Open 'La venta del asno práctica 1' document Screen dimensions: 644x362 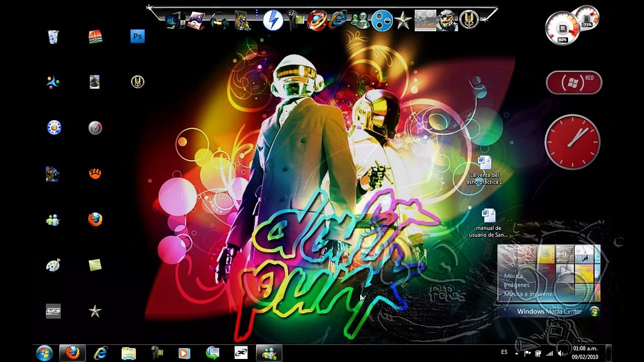[484, 170]
